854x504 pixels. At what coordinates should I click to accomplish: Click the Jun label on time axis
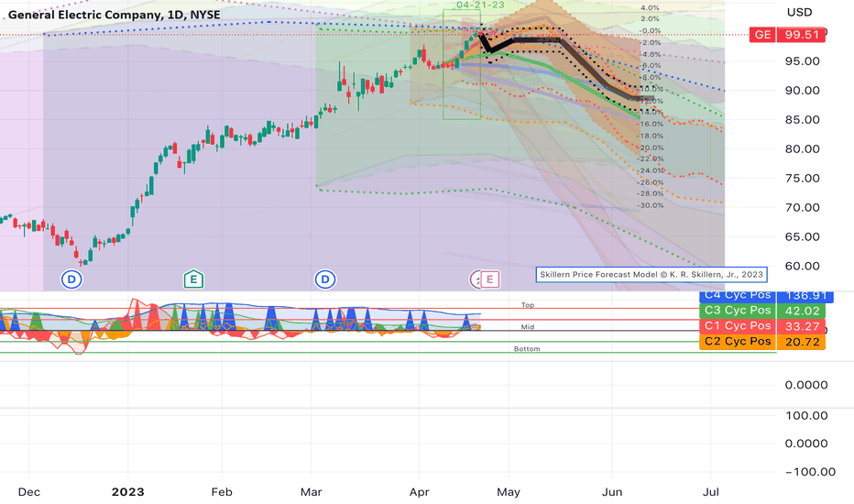click(x=611, y=492)
